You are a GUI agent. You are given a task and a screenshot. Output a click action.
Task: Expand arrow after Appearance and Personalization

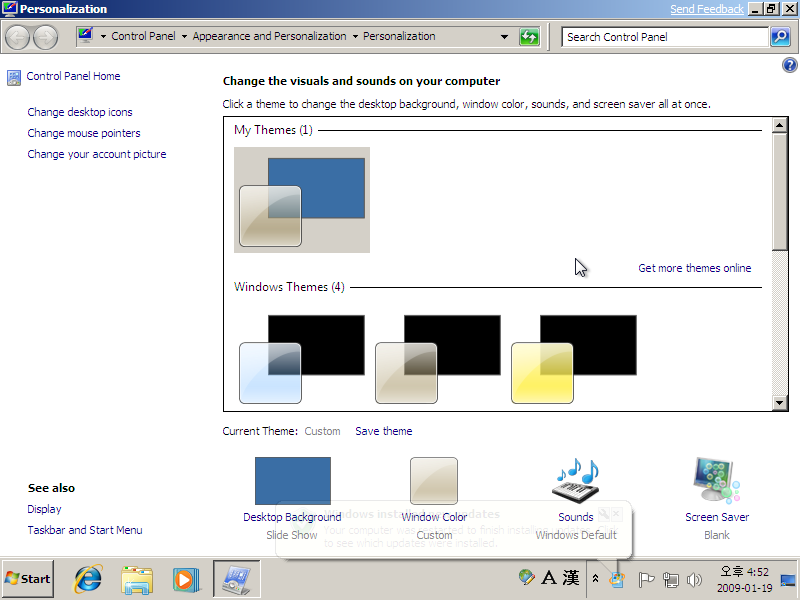[355, 37]
